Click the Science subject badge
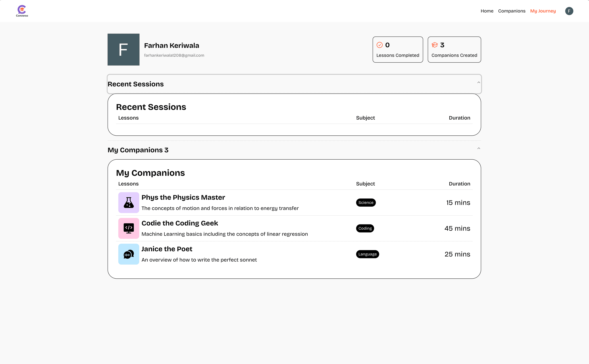The width and height of the screenshot is (589, 364). tap(366, 202)
